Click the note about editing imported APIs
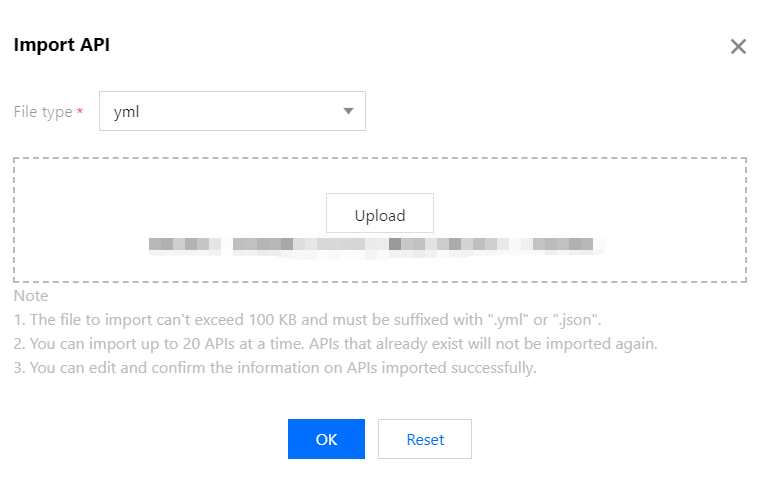Screen dimensions: 769x492 [x=275, y=368]
